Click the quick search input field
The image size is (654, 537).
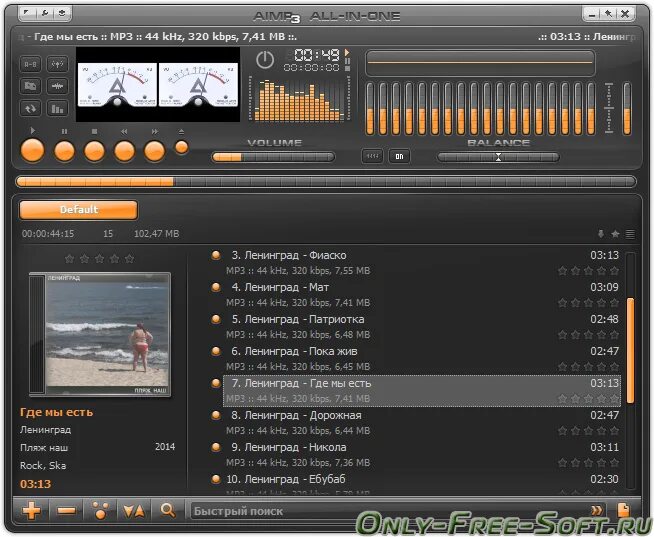coord(388,511)
